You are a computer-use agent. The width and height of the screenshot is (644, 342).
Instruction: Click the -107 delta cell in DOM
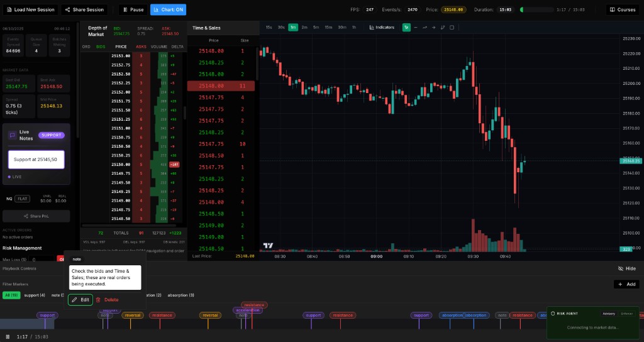coord(174,165)
